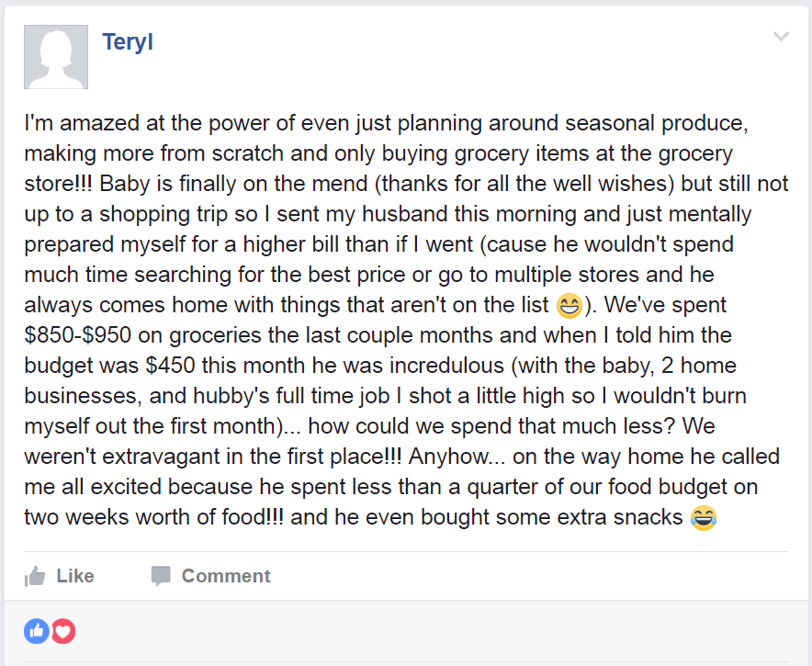Screen dimensions: 812x666
Task: Click Teryl's profile avatar placeholder
Action: click(x=56, y=57)
